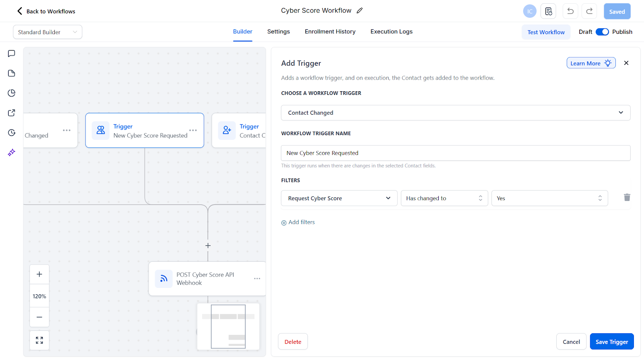Open the Contact Changed trigger dropdown
Screen dimensions: 644x361
point(456,113)
